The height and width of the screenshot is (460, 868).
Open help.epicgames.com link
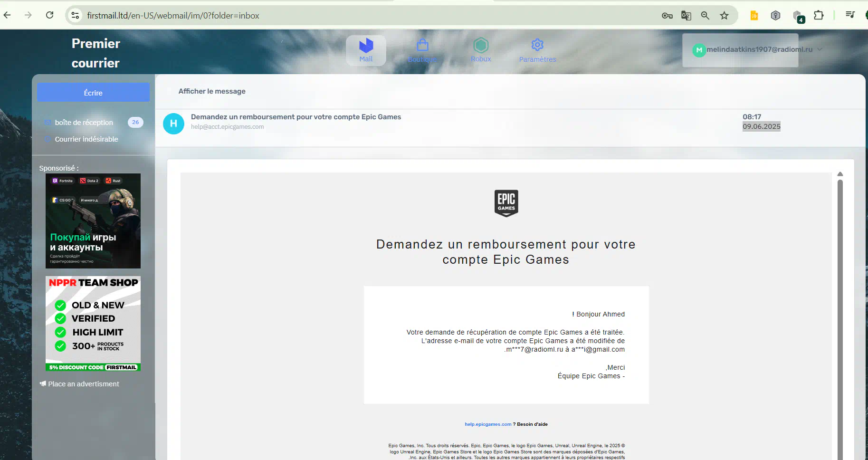tap(488, 424)
